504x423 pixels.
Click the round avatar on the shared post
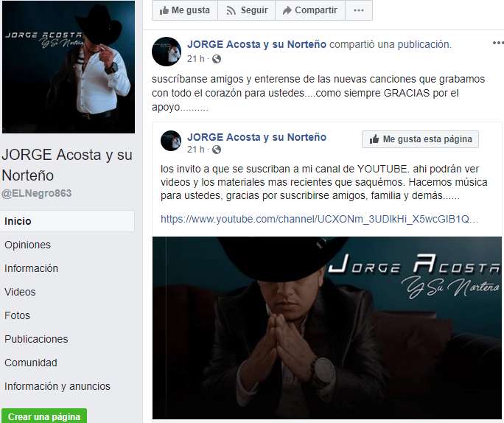pyautogui.click(x=167, y=52)
